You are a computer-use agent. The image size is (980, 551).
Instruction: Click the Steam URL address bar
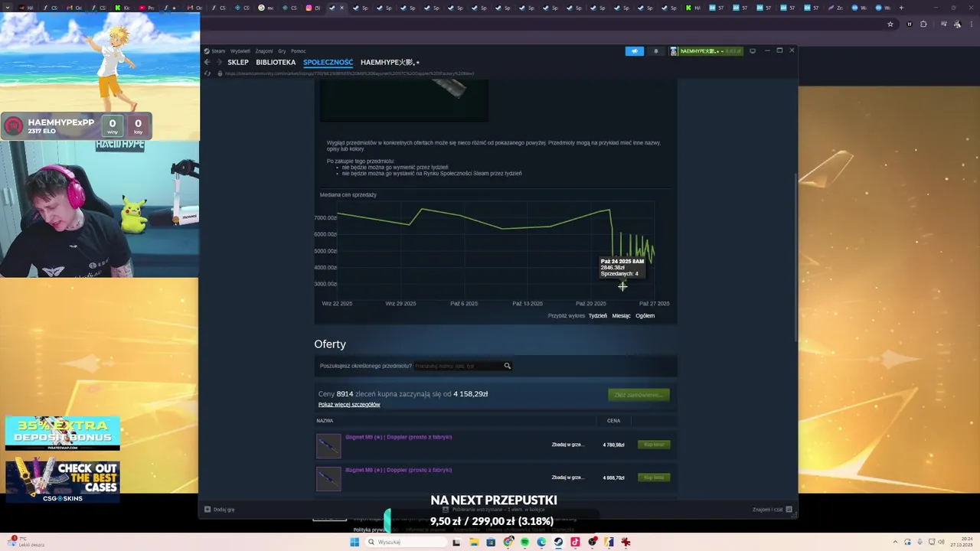coord(349,73)
